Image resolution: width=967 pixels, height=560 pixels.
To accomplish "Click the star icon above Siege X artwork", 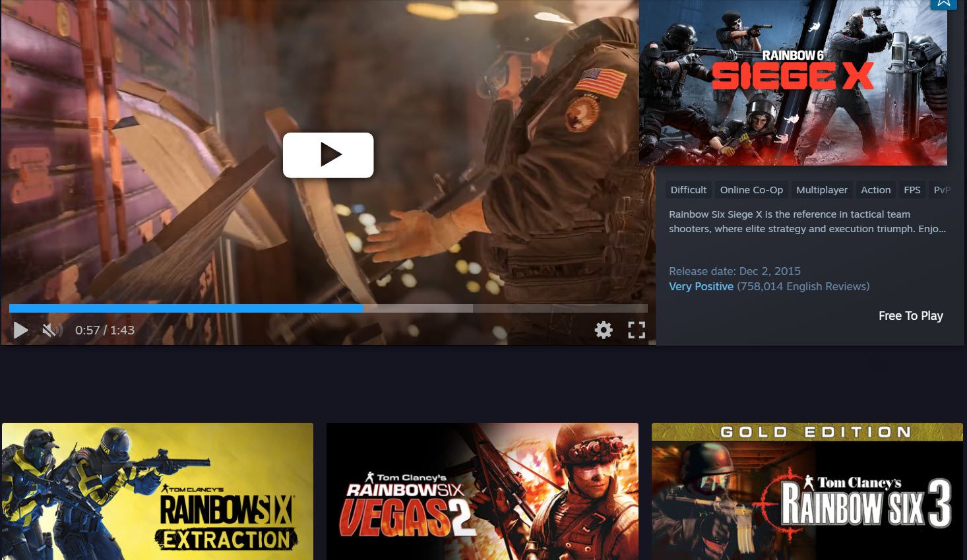I will (x=943, y=3).
